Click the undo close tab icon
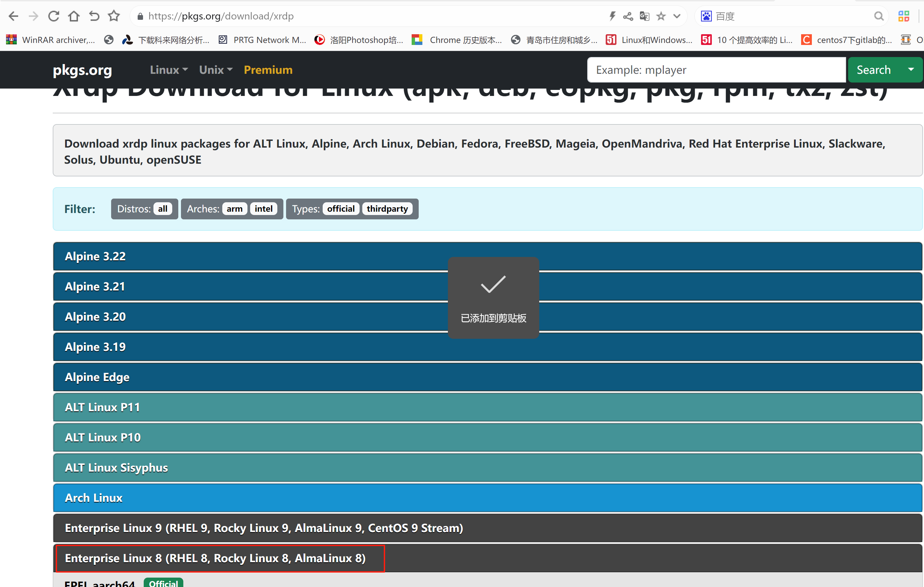The width and height of the screenshot is (924, 587). 94,16
